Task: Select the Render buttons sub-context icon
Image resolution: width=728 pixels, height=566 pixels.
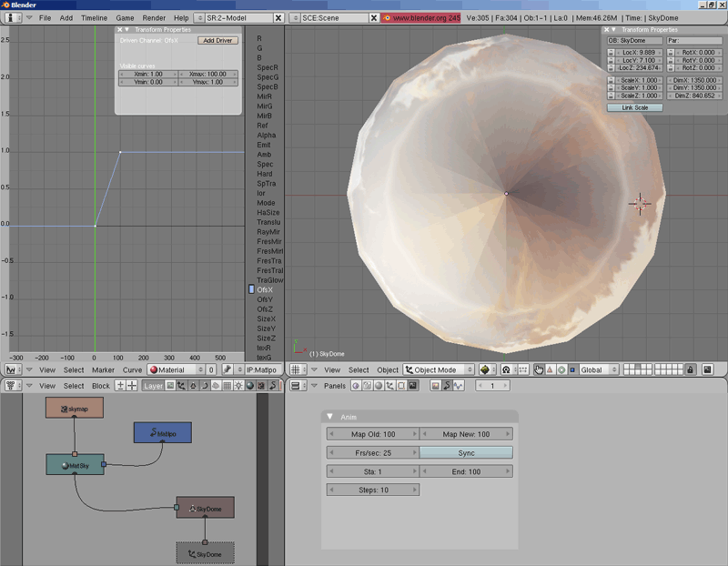Action: tap(436, 386)
